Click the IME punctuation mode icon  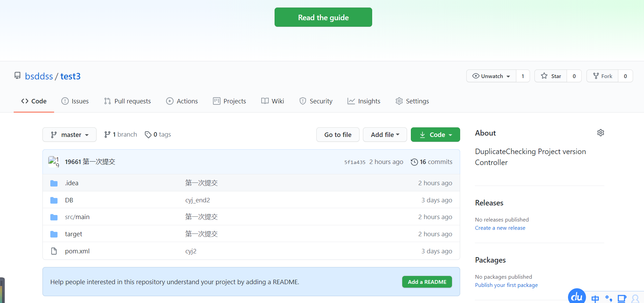[x=609, y=299]
